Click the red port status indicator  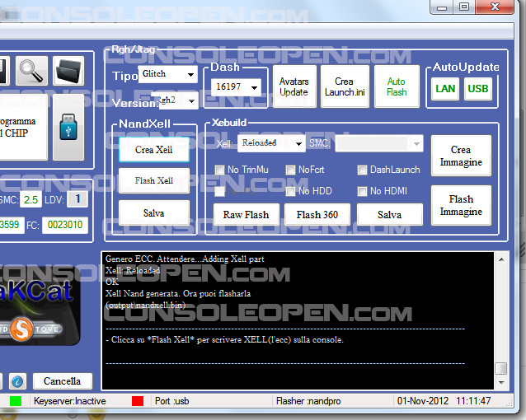[x=138, y=401]
